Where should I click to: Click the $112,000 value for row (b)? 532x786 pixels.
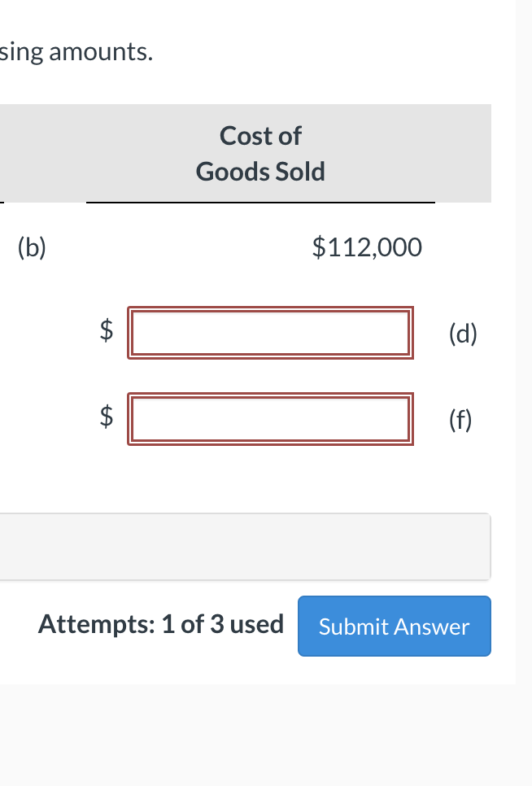coord(368,247)
